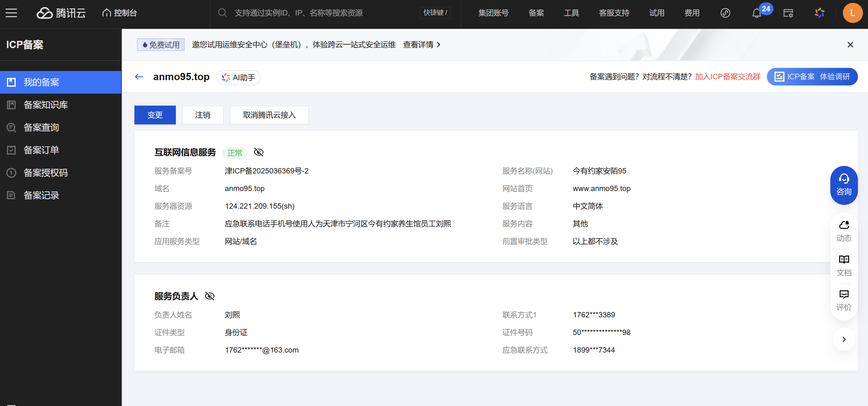The height and width of the screenshot is (406, 868).
Task: Click the back arrow beside anmo95.top
Action: pyautogui.click(x=139, y=77)
